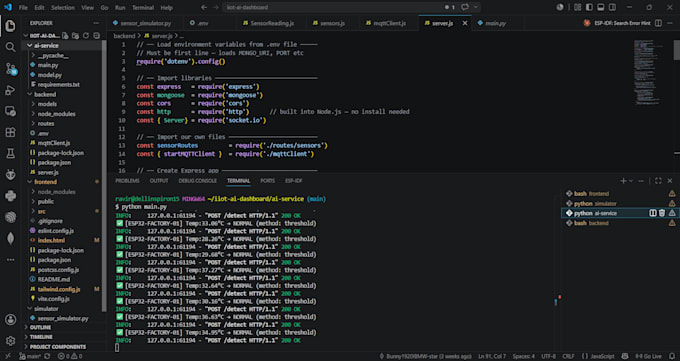Open the new terminal launch profile dropdown
Viewport: 680px width, 361px height.
coord(631,181)
